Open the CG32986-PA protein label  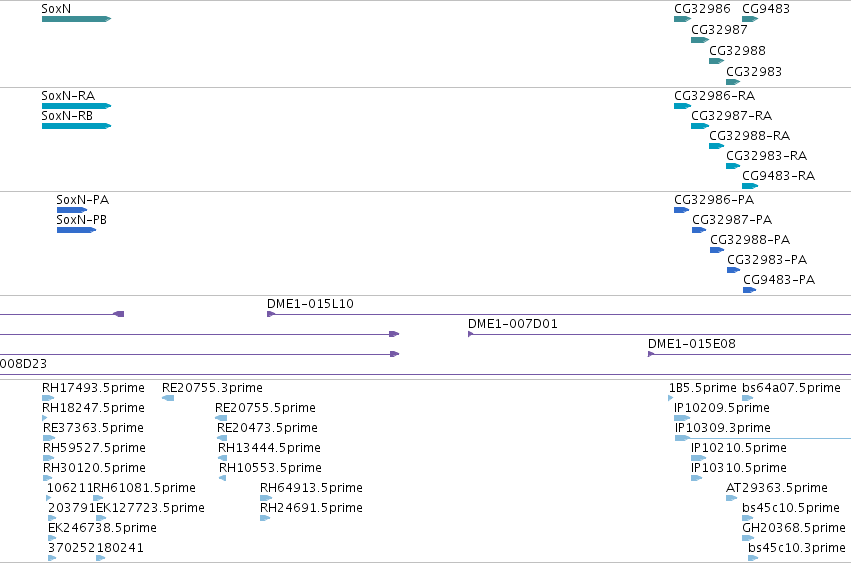tap(714, 200)
